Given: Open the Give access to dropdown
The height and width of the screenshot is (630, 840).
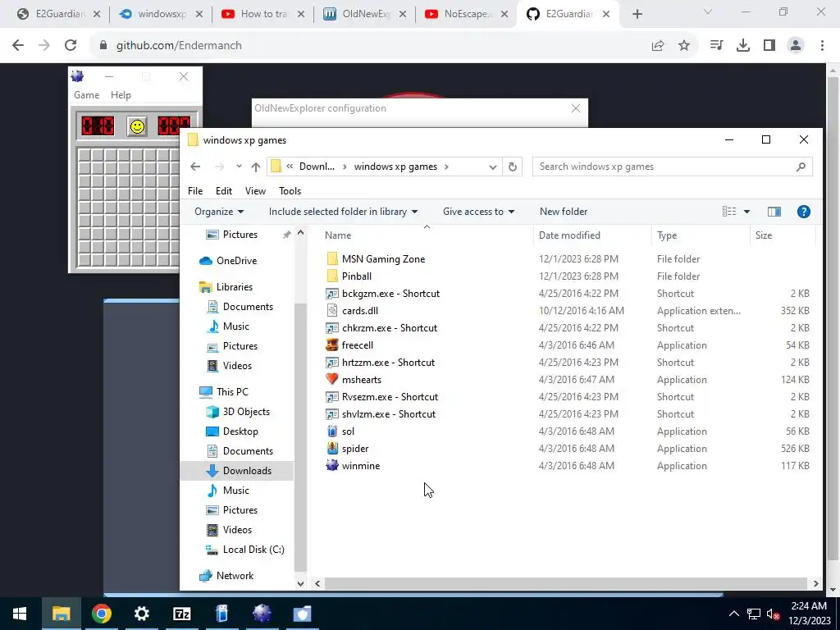Looking at the screenshot, I should point(478,212).
